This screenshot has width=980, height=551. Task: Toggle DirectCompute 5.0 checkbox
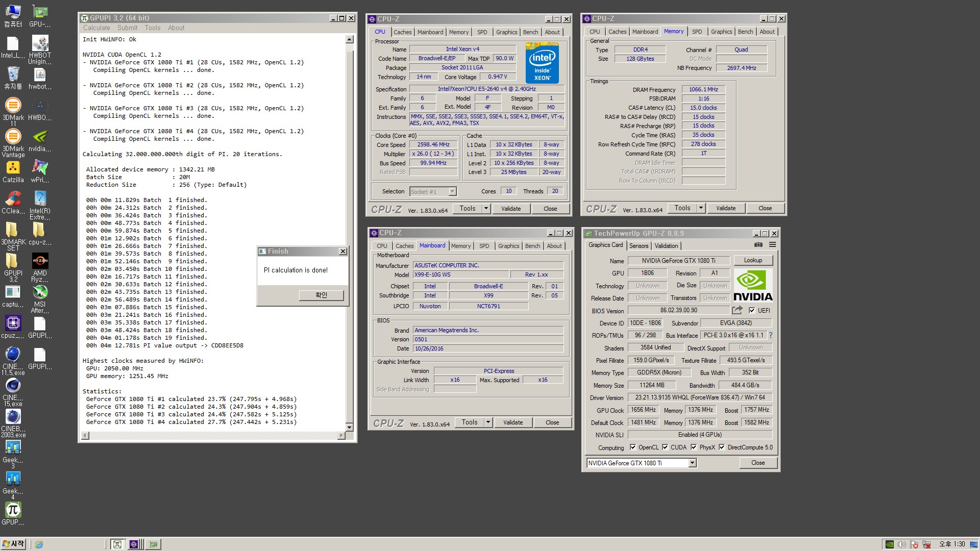(722, 447)
